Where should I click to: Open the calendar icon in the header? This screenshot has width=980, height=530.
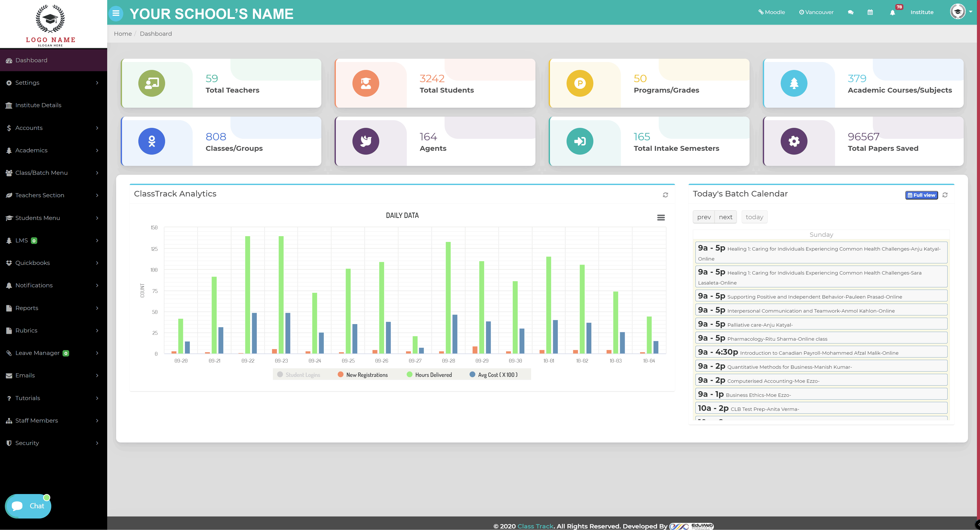coord(870,13)
